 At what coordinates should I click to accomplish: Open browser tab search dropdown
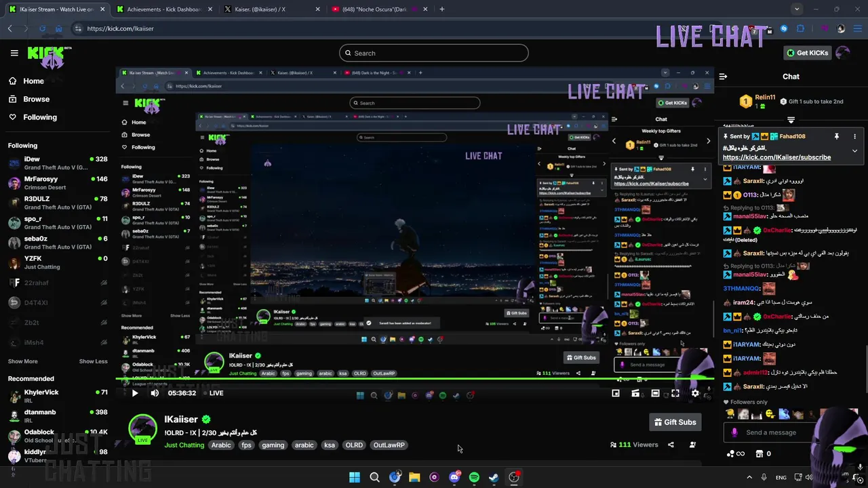(x=797, y=9)
